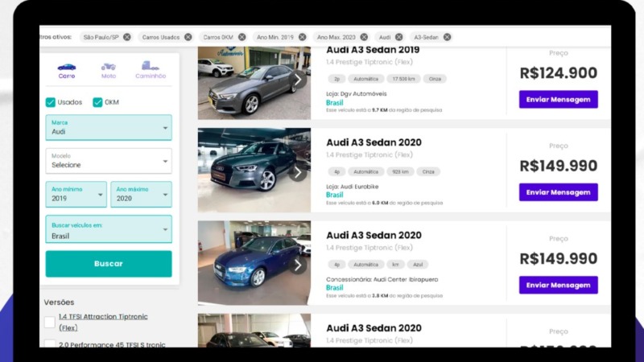Open the Ano máximo dropdown
Viewport: 644px width, 362px height.
[x=142, y=194]
